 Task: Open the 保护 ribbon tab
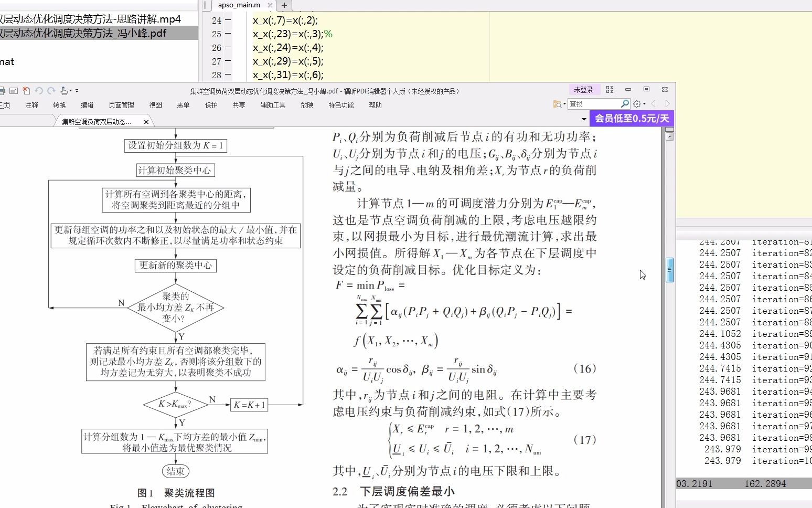[211, 105]
